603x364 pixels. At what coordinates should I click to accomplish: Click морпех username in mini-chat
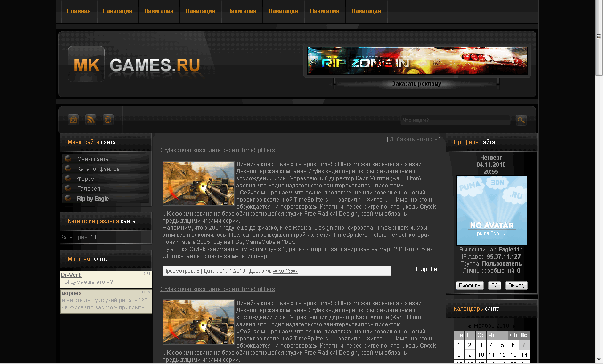point(71,293)
